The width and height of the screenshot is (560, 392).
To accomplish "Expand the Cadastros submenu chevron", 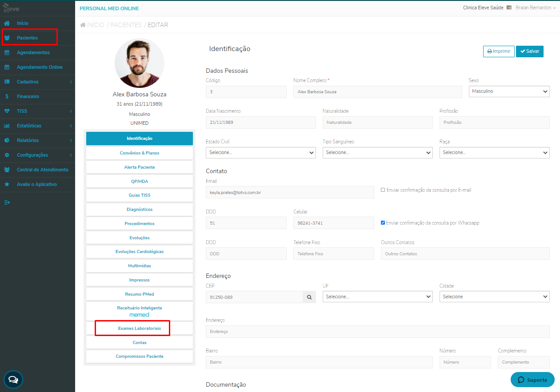I will pyautogui.click(x=71, y=82).
